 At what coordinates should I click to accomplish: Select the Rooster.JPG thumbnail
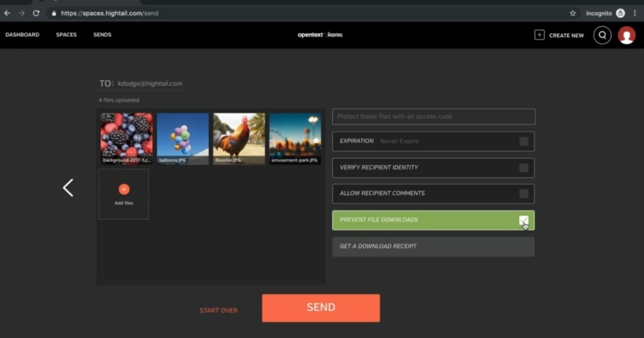click(239, 138)
